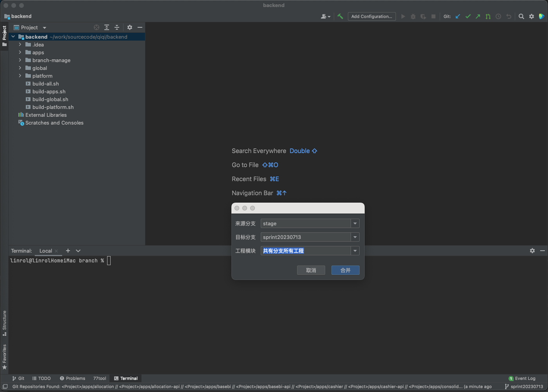Open the TODO tool window tab
Viewport: 548px width, 392px height.
pos(41,378)
